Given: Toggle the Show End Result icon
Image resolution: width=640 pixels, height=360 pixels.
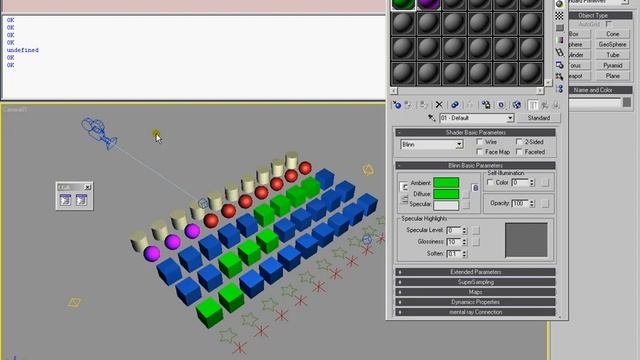Looking at the screenshot, I should click(x=533, y=105).
